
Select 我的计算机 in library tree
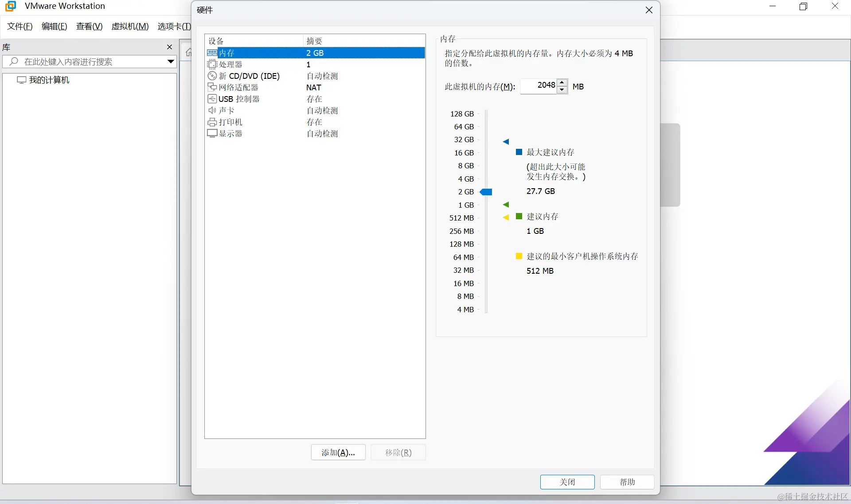click(49, 80)
